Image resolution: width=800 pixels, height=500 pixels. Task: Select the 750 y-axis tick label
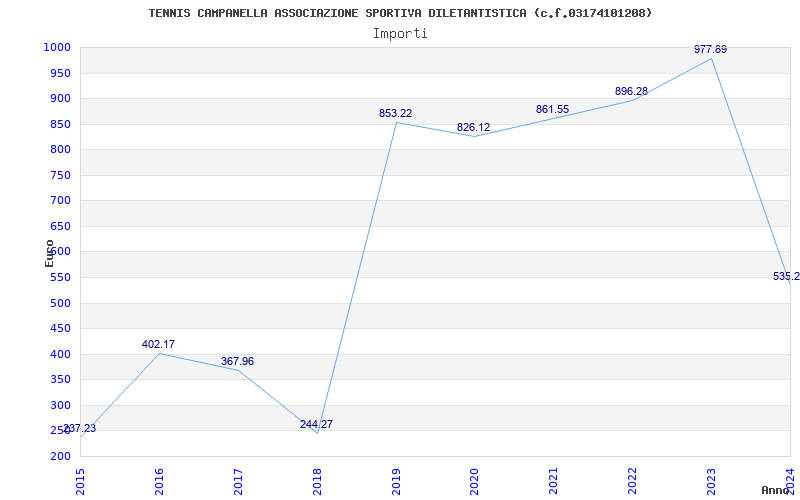(60, 176)
